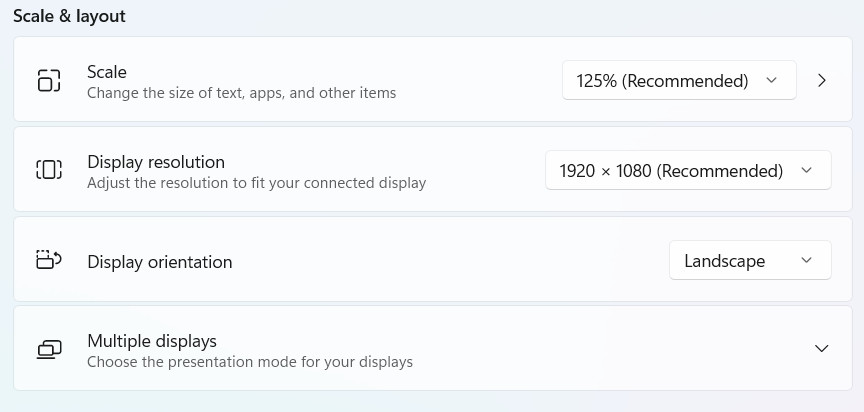The height and width of the screenshot is (412, 864).
Task: Click the Display orientation icon
Action: 49,261
